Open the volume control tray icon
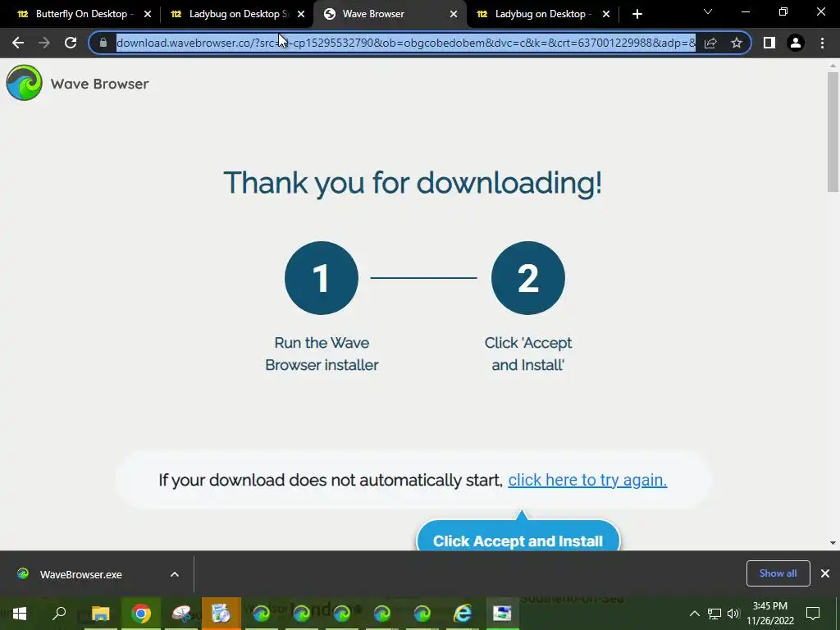This screenshot has height=630, width=840. click(733, 614)
